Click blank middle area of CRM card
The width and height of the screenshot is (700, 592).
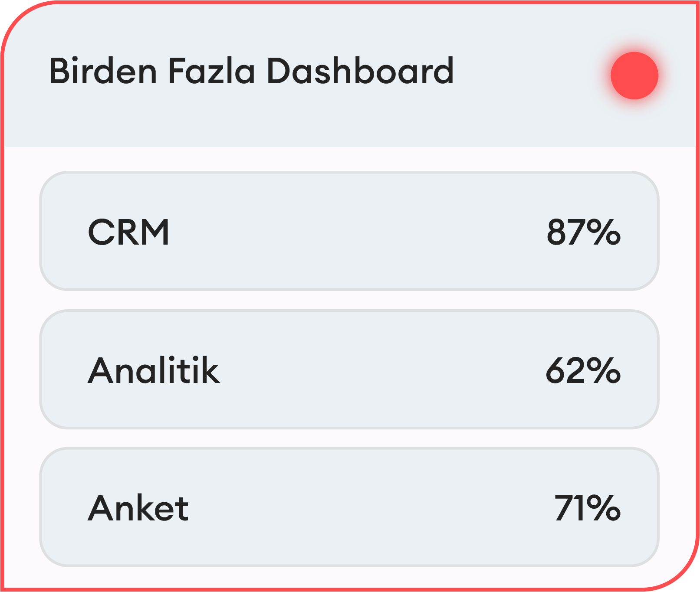pyautogui.click(x=356, y=232)
